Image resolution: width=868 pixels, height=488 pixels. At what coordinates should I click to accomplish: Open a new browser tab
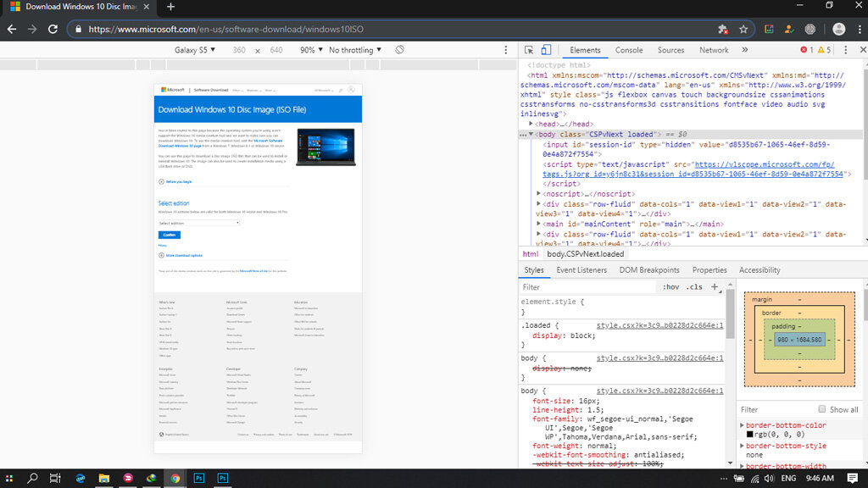(170, 7)
